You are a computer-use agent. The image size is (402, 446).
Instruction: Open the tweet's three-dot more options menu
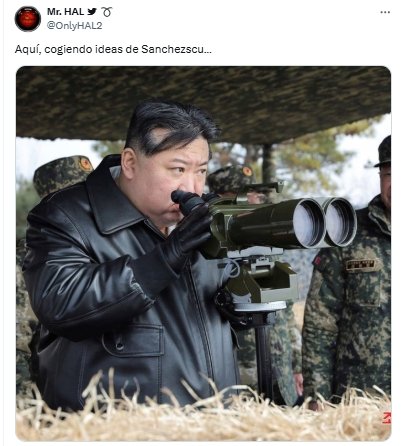385,12
